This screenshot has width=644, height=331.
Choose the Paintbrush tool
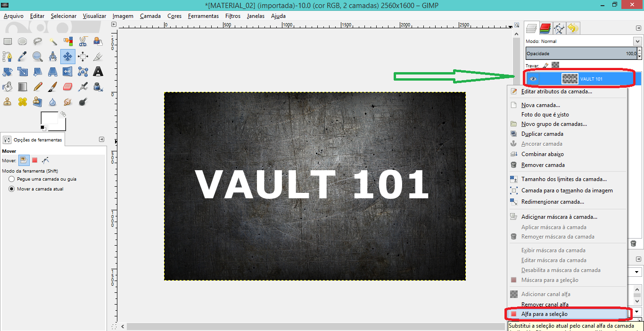pos(53,87)
